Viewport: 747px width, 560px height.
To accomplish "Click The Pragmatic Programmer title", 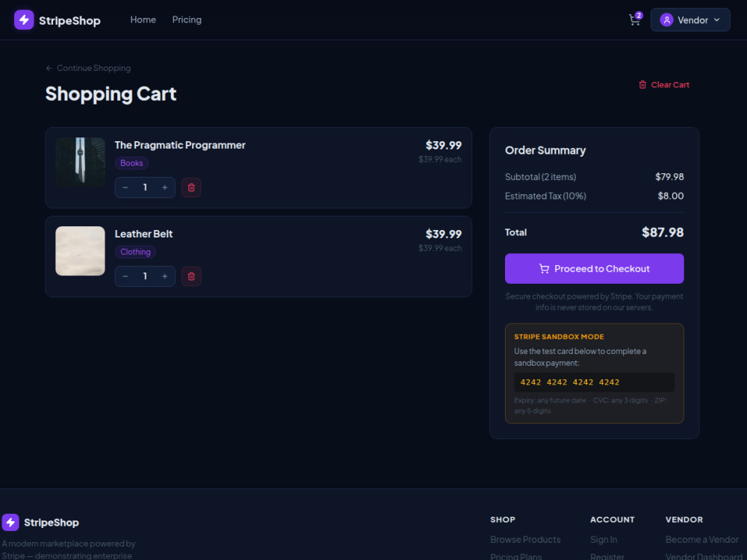I will point(180,146).
